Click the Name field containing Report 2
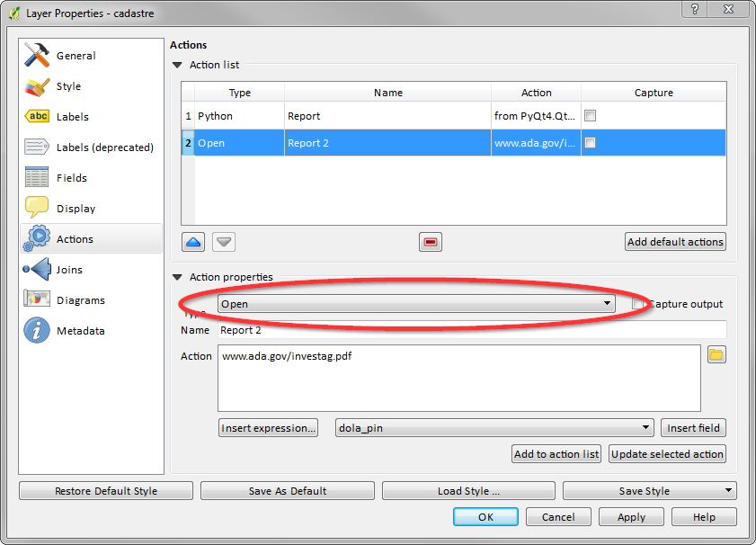Screen dimensions: 756x545 471,330
